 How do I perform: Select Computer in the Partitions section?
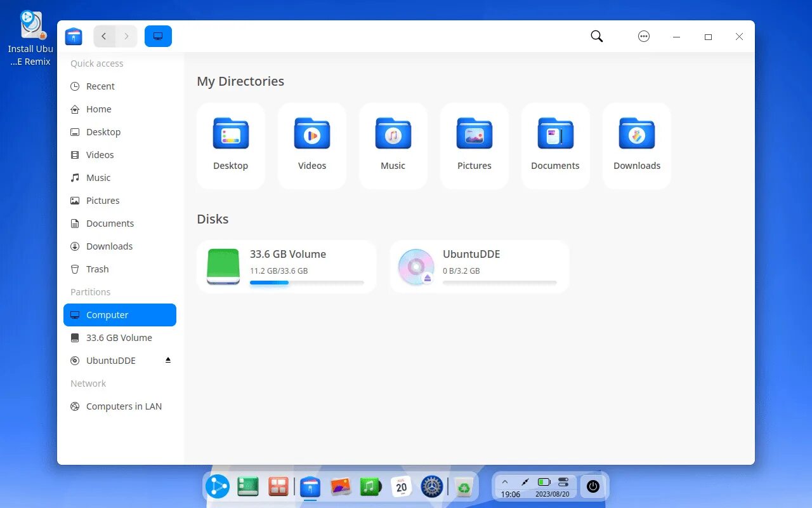120,315
